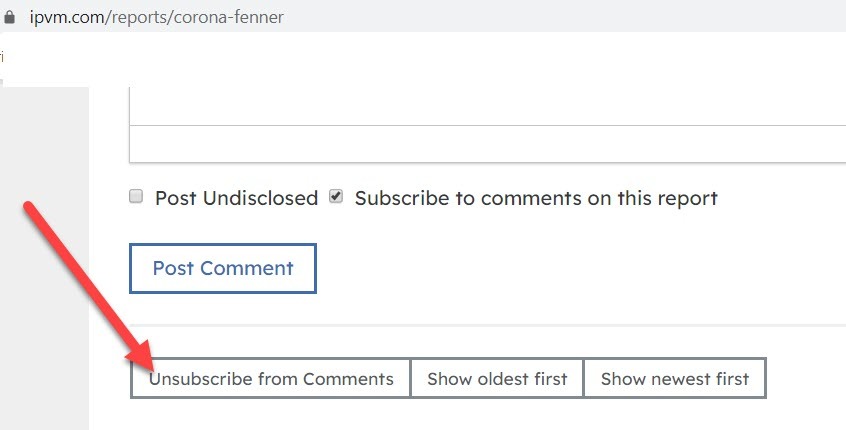Click the divider line below Post Comment
This screenshot has height=430, width=846.
coord(487,325)
